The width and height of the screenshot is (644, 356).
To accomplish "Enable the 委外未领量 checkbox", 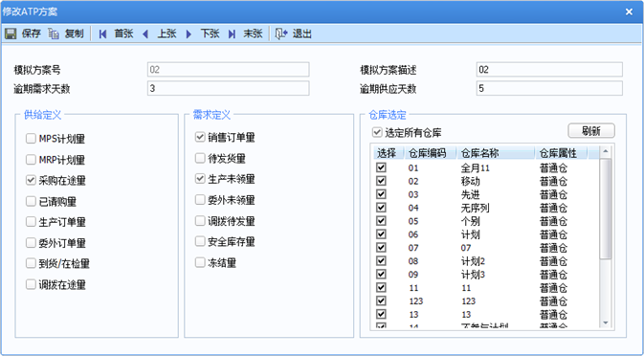I will 200,200.
